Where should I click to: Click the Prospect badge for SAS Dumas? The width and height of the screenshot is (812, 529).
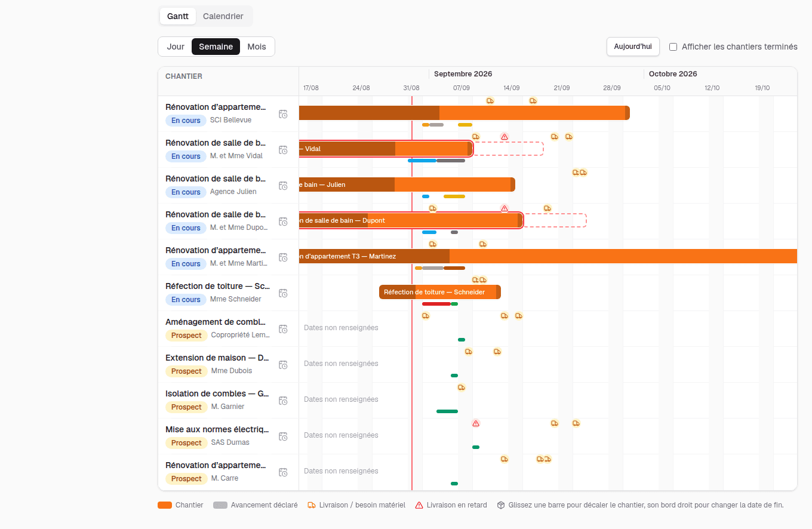pyautogui.click(x=186, y=442)
